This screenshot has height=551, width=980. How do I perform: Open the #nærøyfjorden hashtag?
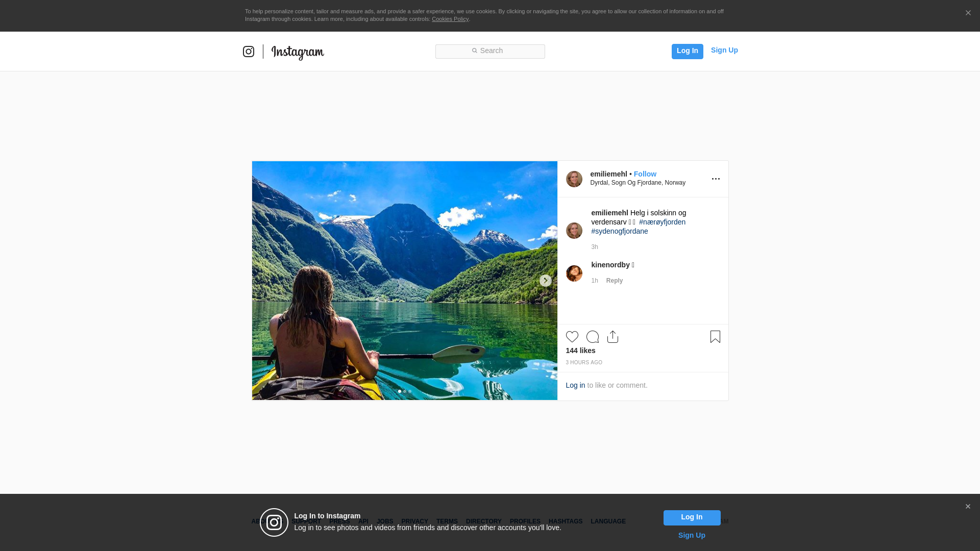(662, 222)
